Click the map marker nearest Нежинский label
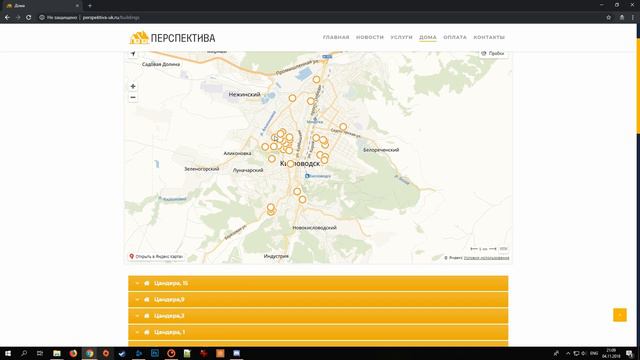This screenshot has width=640, height=360. coord(292,98)
